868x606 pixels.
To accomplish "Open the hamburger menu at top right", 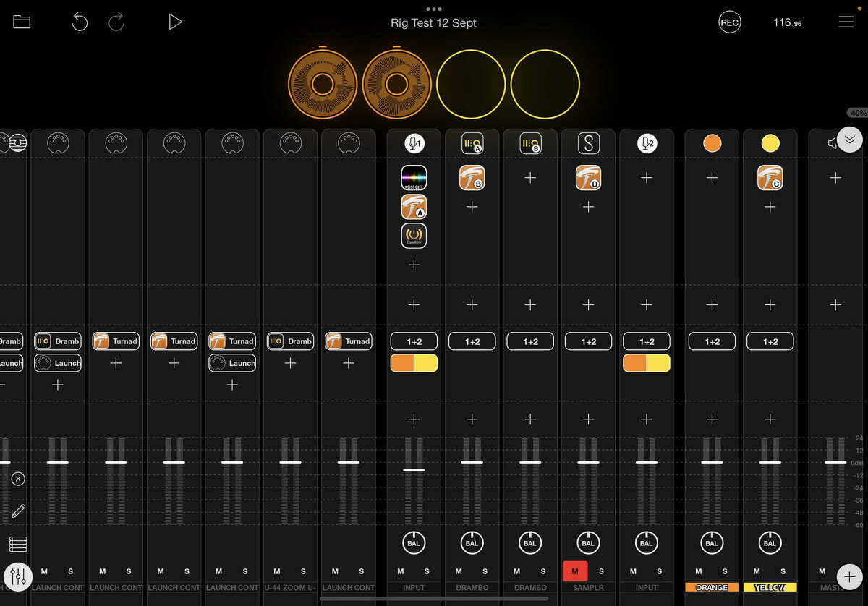I will 846,22.
